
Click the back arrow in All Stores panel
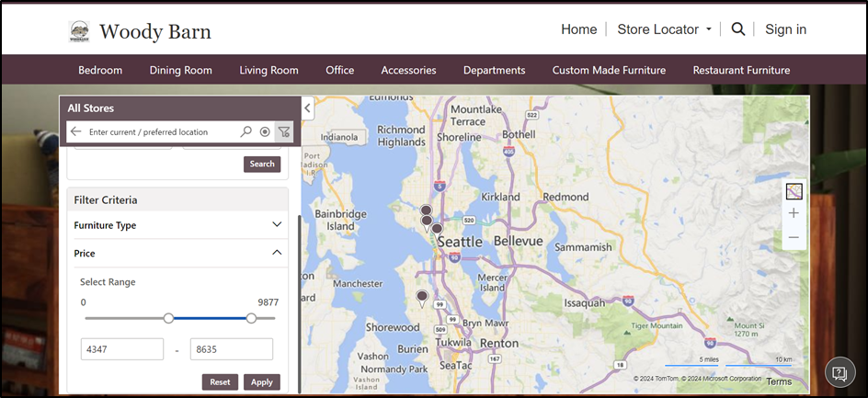75,132
